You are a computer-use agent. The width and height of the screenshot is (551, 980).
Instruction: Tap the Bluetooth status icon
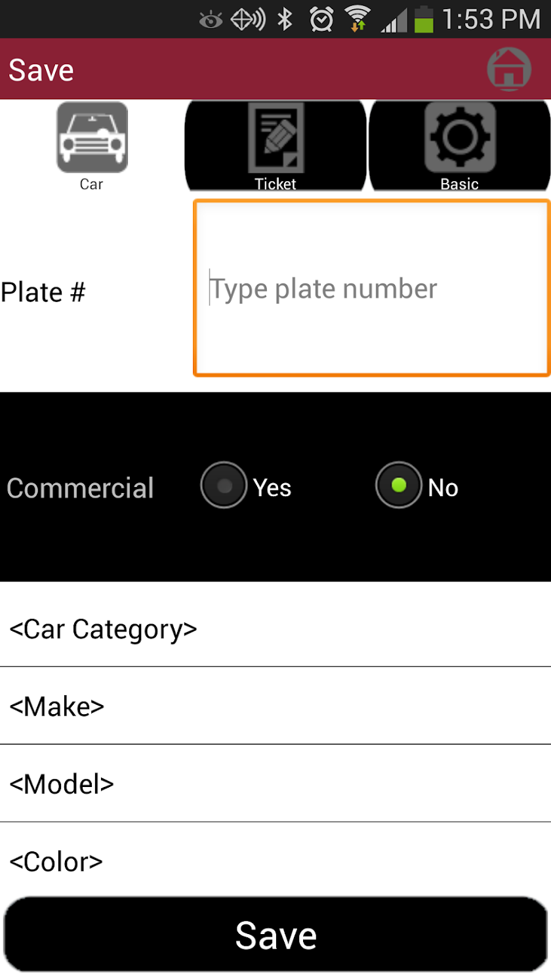(285, 20)
